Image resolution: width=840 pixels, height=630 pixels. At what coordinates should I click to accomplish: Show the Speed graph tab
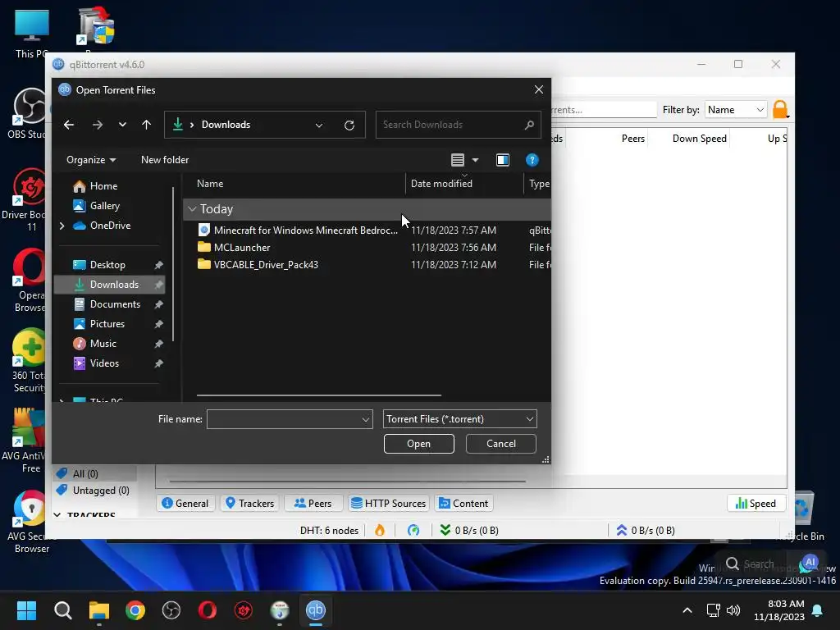(x=756, y=504)
